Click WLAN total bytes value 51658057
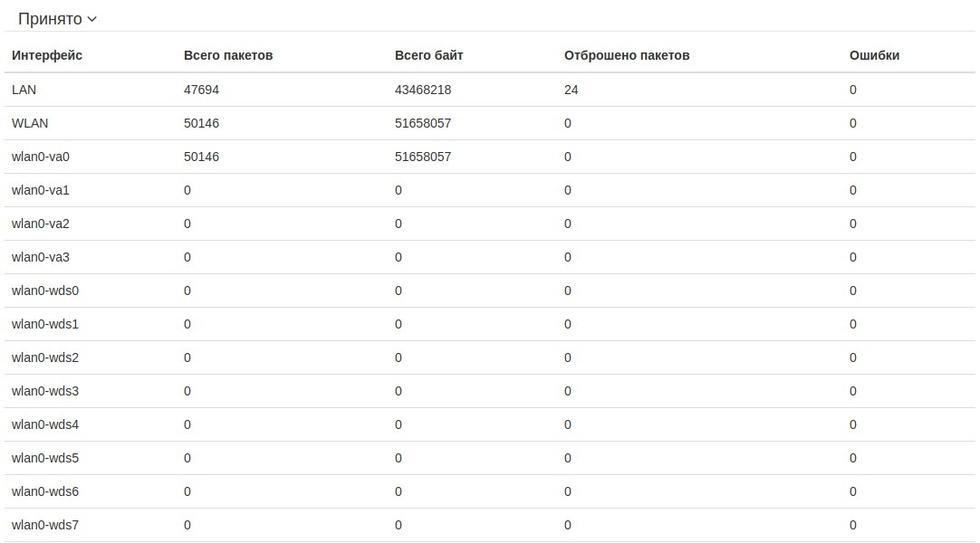Screen dimensions: 980x543 (x=423, y=123)
